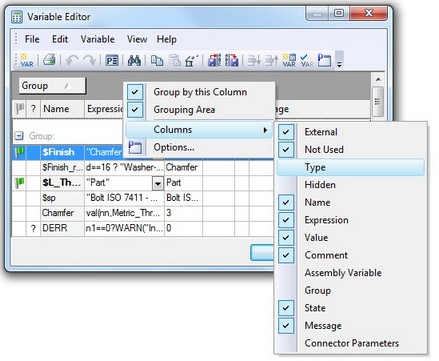This screenshot has width=439, height=361.
Task: Enable the Hidden column option
Action: 350,185
